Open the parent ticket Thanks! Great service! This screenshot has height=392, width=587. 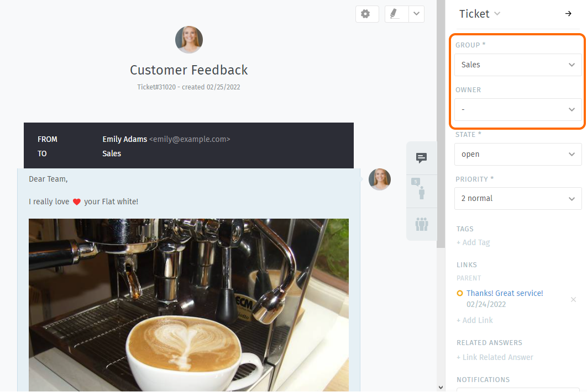pos(505,293)
